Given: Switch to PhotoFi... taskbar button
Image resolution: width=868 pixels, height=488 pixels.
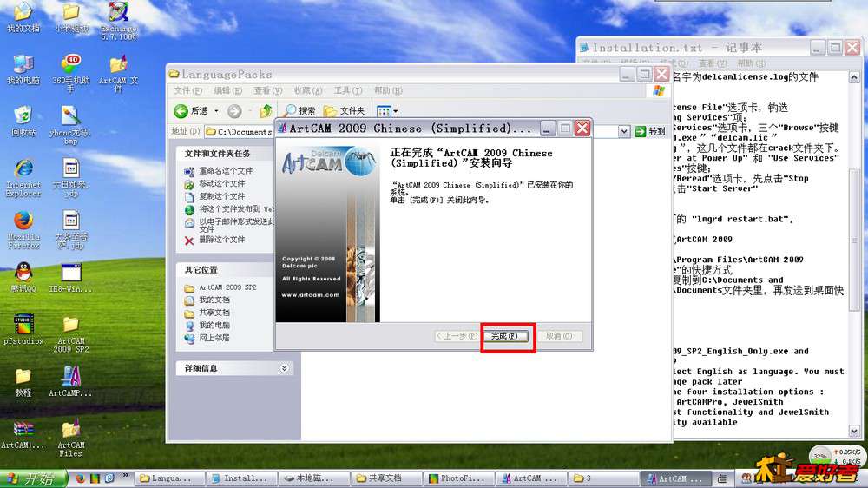Looking at the screenshot, I should (458, 478).
